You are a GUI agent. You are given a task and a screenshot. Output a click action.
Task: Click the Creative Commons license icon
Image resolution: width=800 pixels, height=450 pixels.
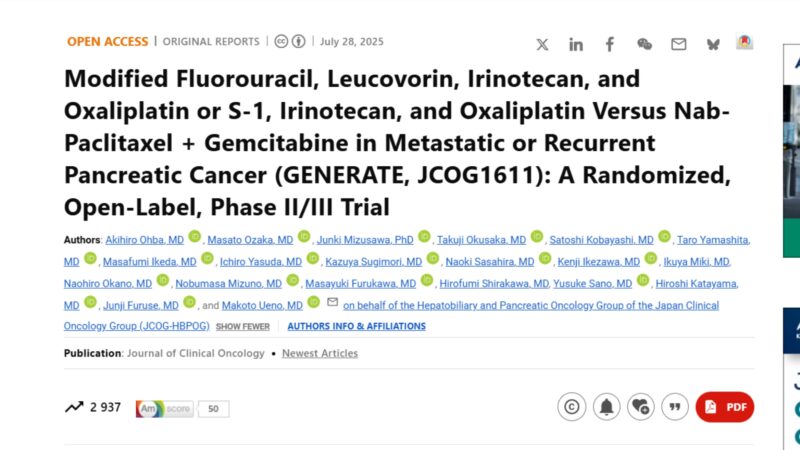281,41
